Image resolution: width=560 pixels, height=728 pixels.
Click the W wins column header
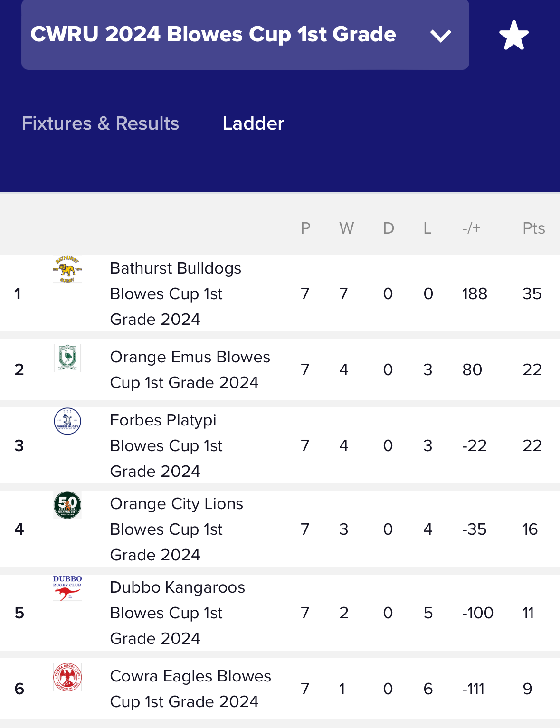[346, 228]
